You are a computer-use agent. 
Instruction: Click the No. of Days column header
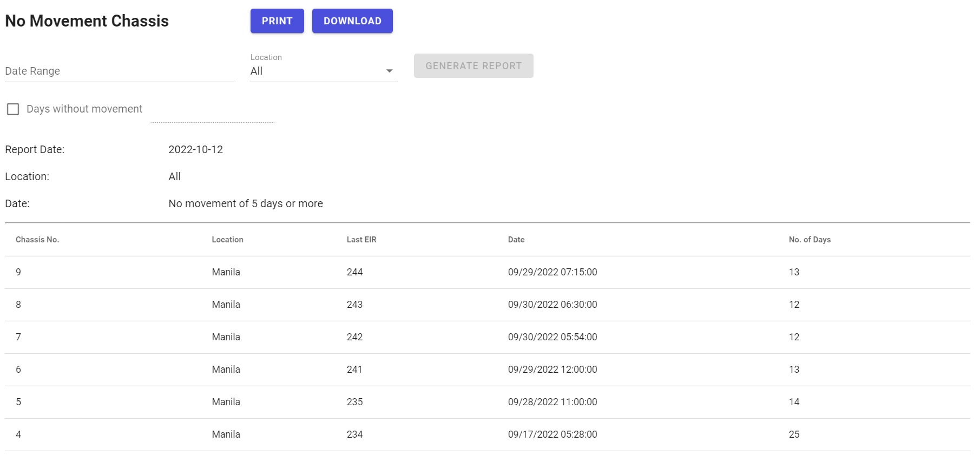tap(810, 240)
